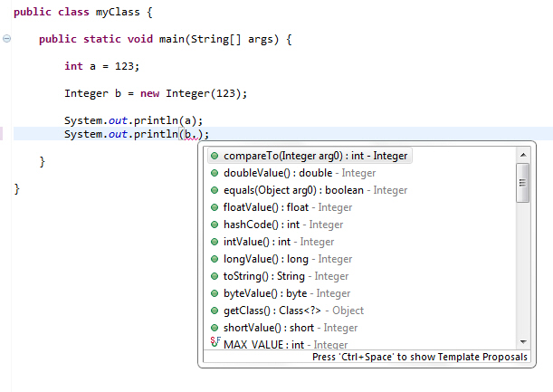
Task: Click the green method icon beside byteValue
Action: point(215,293)
